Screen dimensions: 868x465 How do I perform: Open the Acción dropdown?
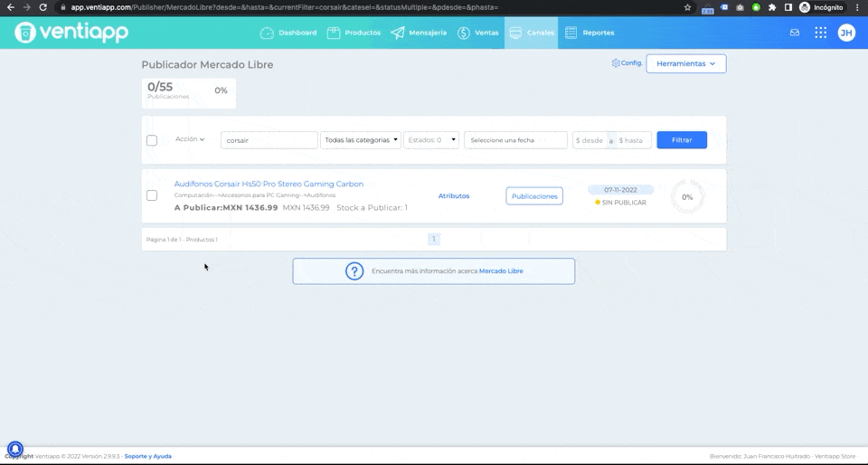coord(190,139)
